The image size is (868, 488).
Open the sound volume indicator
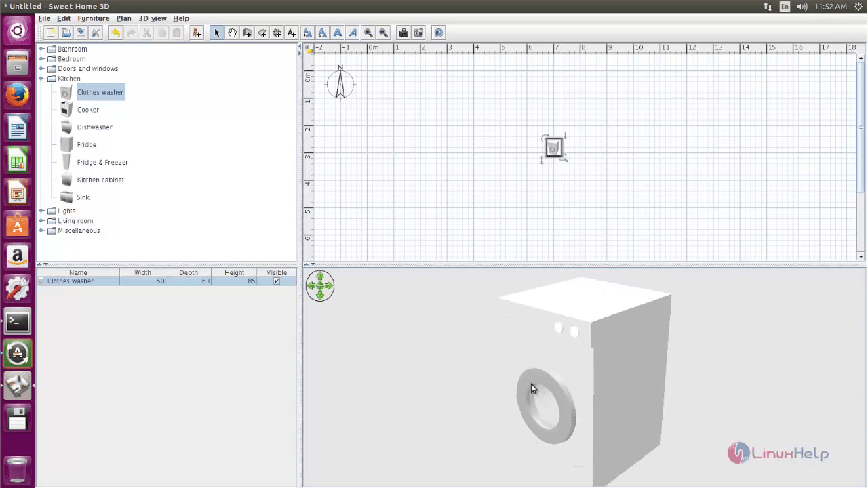(x=802, y=7)
